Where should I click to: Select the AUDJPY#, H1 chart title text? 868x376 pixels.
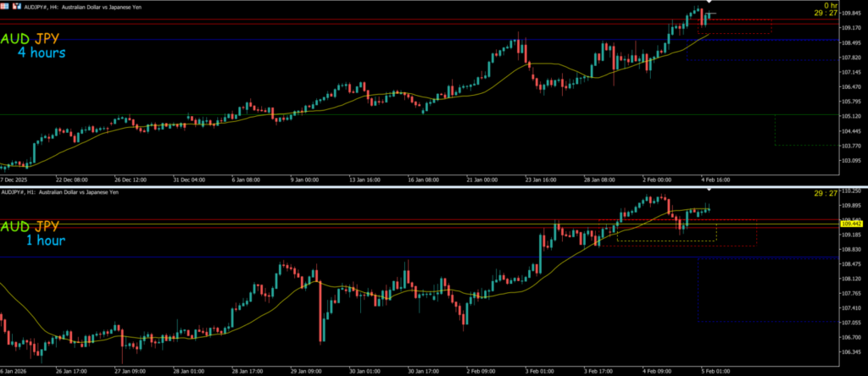point(23,192)
